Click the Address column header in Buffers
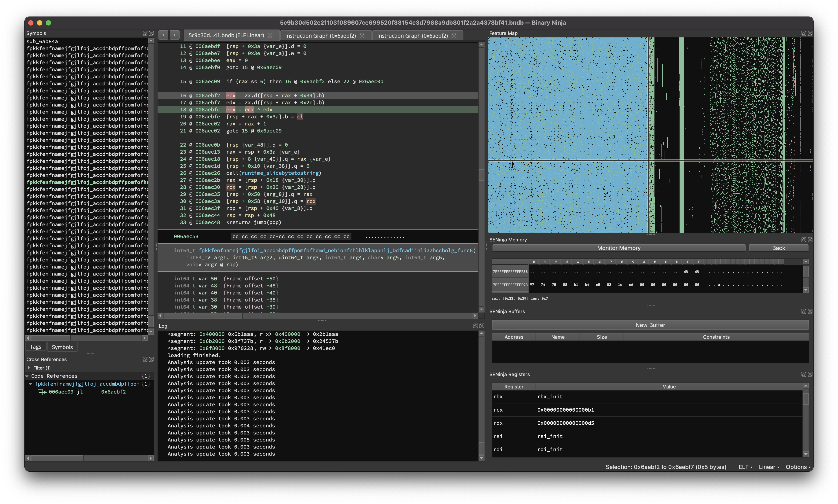 (513, 337)
